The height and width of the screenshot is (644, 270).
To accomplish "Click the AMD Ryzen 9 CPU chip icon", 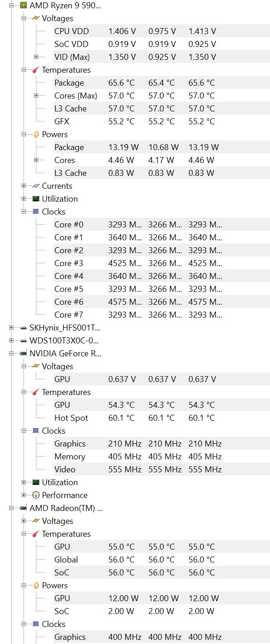I will 23,6.
